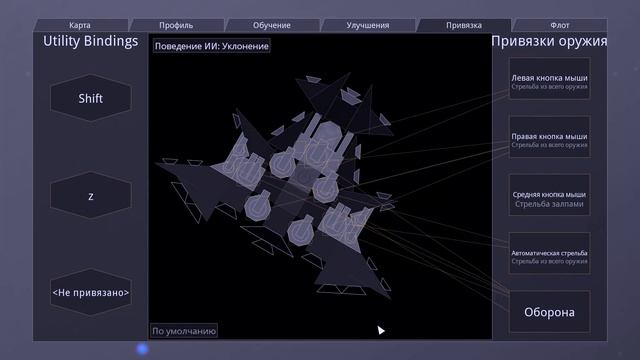Select the Левая кнопка мыши weapon binding
Screen dimensions: 640x360
[x=549, y=78]
